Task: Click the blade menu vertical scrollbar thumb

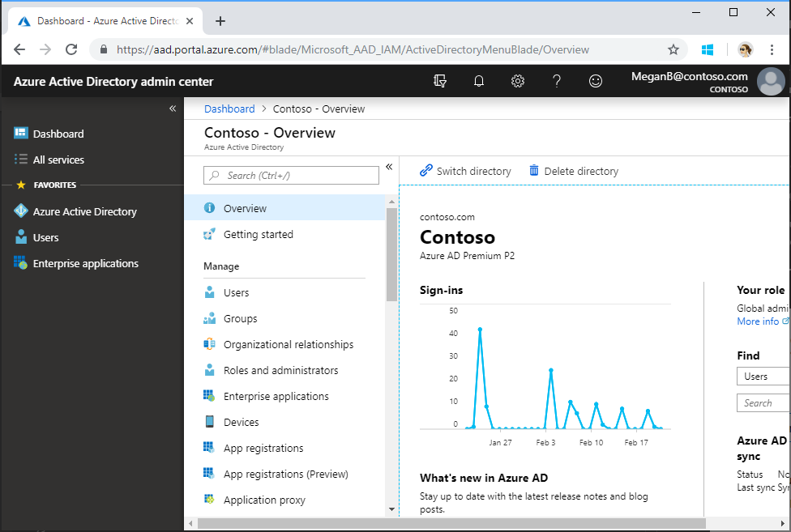Action: (391, 254)
